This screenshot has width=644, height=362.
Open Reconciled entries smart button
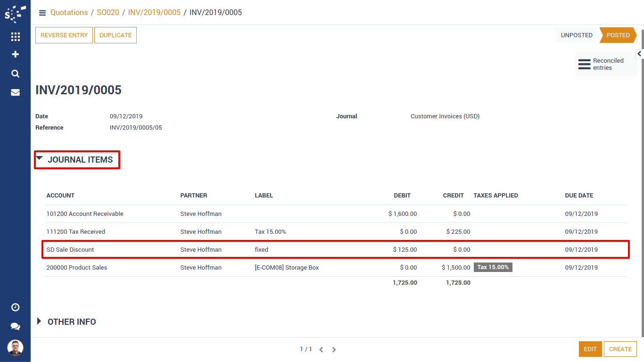point(606,64)
